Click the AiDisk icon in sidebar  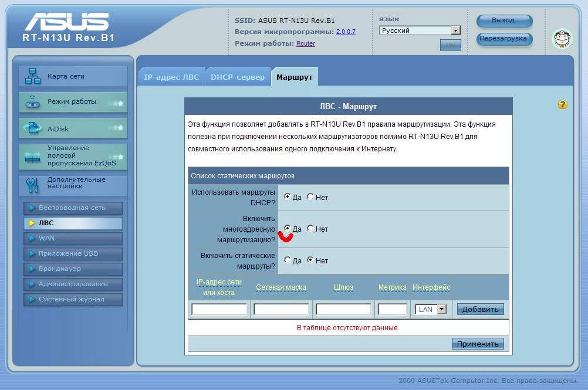tap(32, 128)
